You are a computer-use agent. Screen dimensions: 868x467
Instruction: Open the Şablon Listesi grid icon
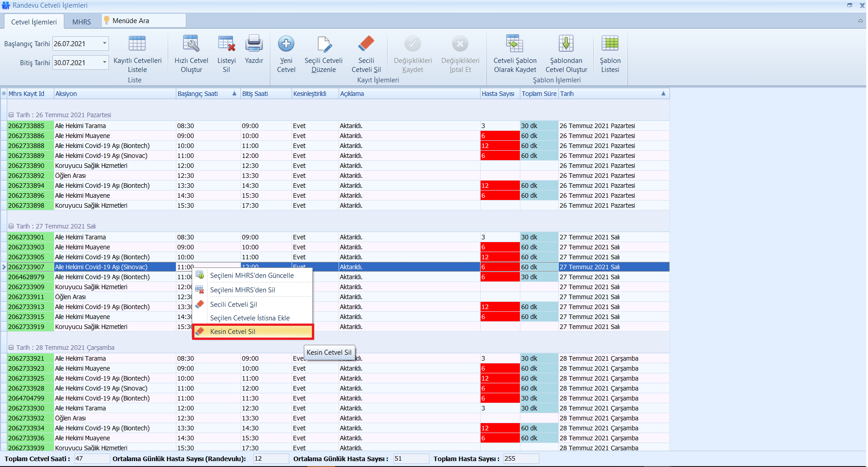610,44
